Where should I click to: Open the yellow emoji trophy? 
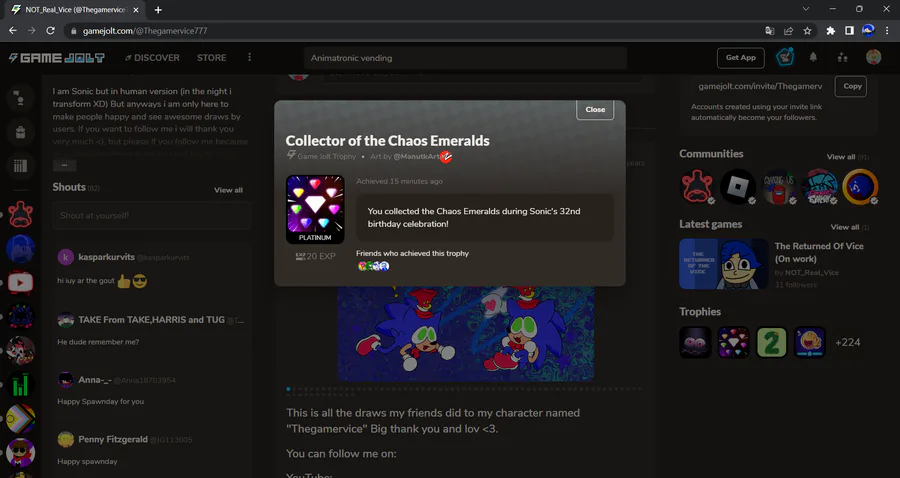tap(809, 342)
